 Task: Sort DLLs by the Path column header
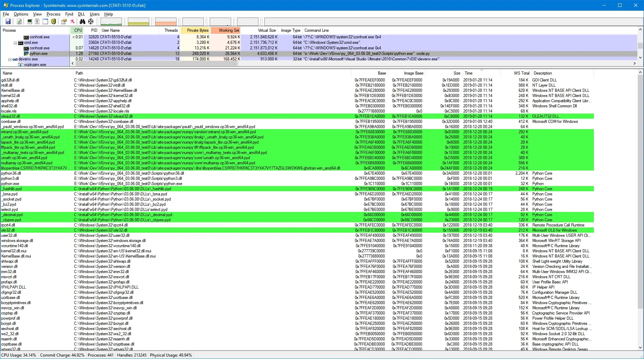click(x=212, y=73)
